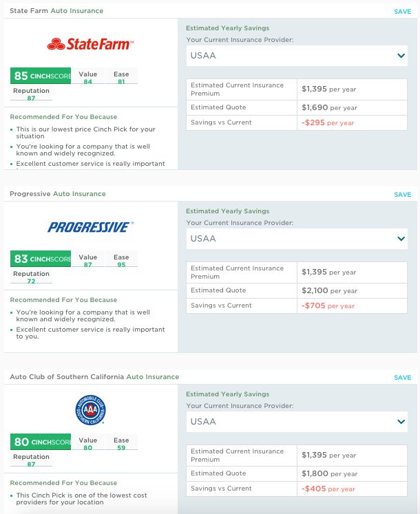
Task: Expand State Farm current provider dropdown arrow
Action: click(401, 56)
